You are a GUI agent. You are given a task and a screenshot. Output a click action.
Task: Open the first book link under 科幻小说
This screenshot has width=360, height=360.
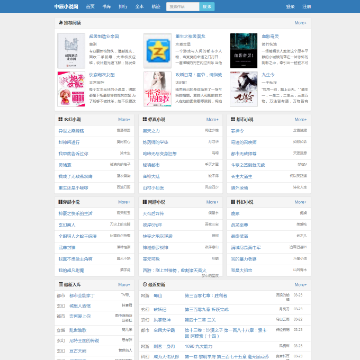(x=235, y=214)
